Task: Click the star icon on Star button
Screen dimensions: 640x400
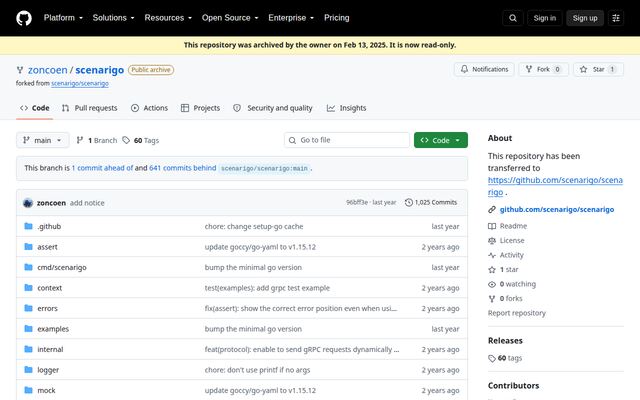Action: pyautogui.click(x=583, y=69)
